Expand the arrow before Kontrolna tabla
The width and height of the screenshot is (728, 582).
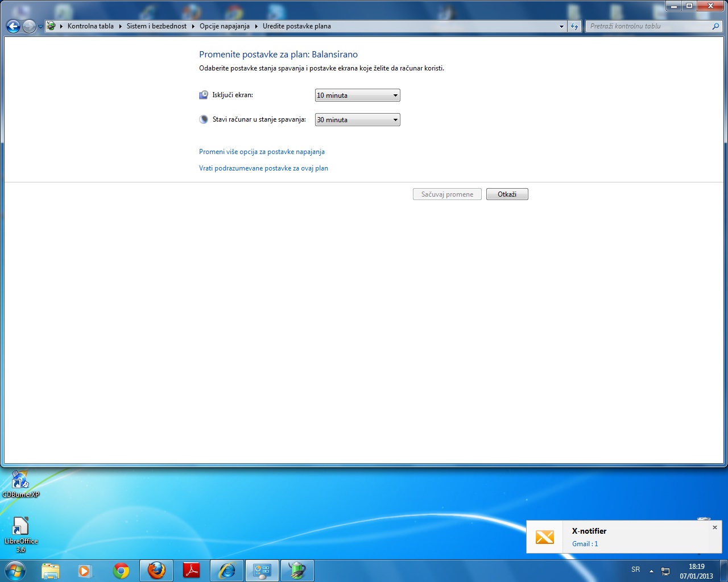coord(61,26)
